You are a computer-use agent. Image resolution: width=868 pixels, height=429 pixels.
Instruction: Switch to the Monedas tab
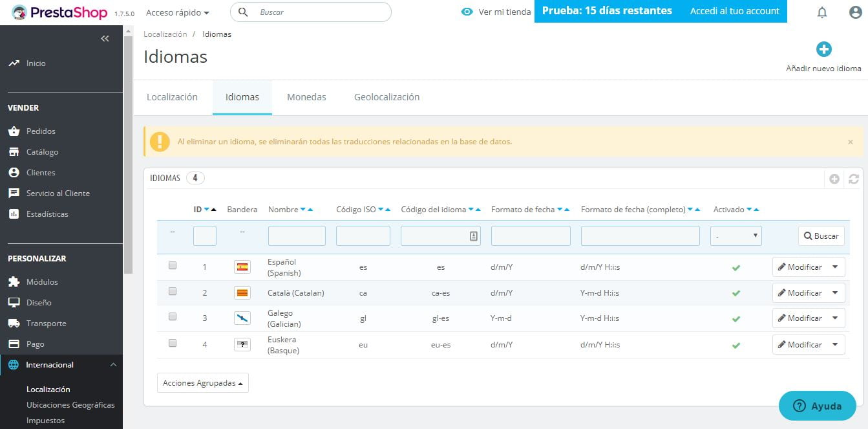click(306, 96)
